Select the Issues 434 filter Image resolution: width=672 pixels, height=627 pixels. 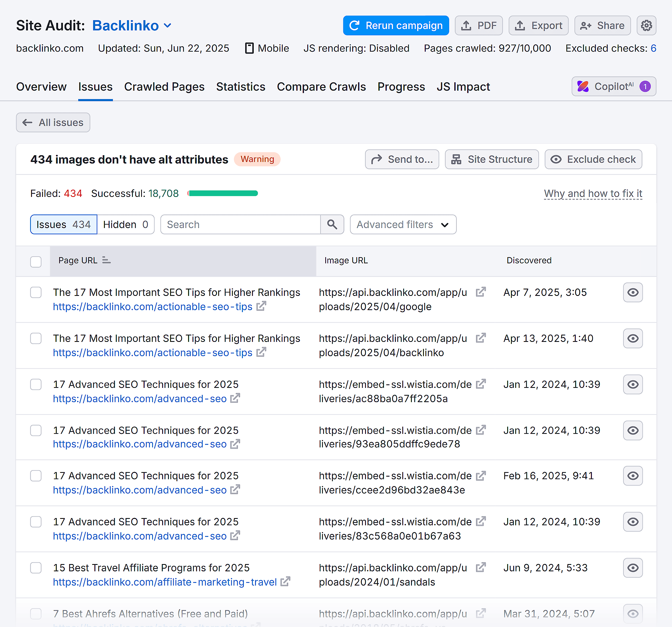point(63,225)
